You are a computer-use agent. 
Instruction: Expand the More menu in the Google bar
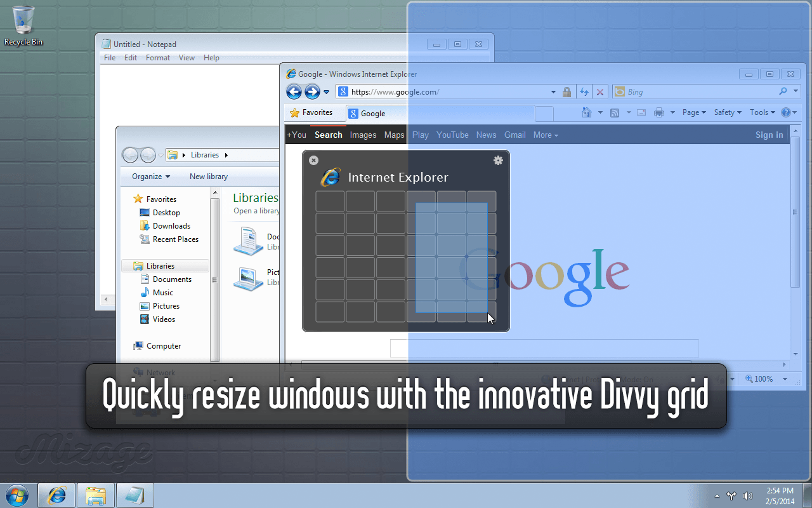pos(546,135)
